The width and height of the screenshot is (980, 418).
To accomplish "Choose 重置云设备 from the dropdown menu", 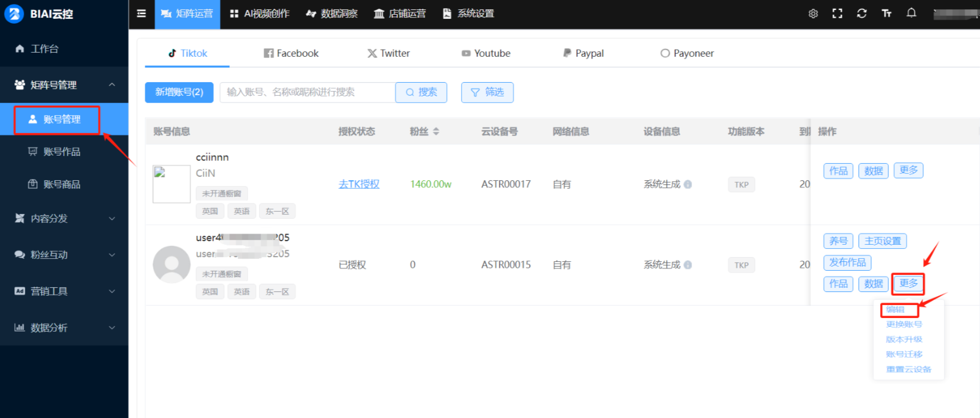I will 908,369.
